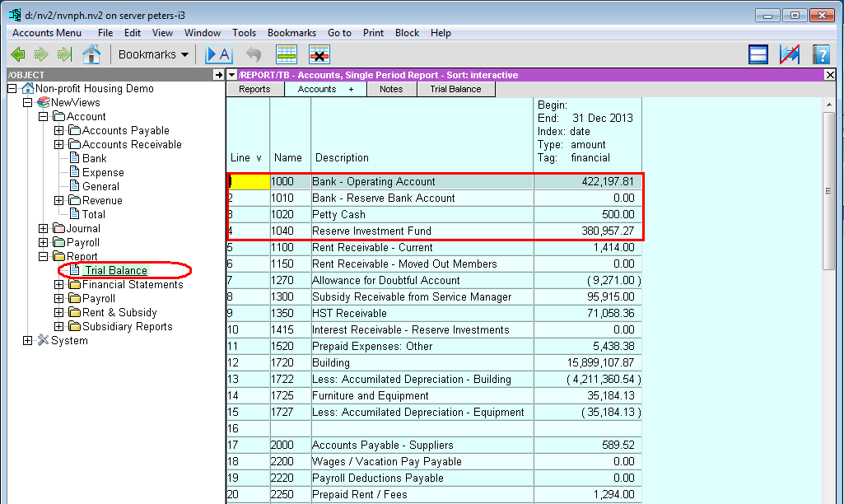
Task: Open the Tools menu
Action: 244,33
